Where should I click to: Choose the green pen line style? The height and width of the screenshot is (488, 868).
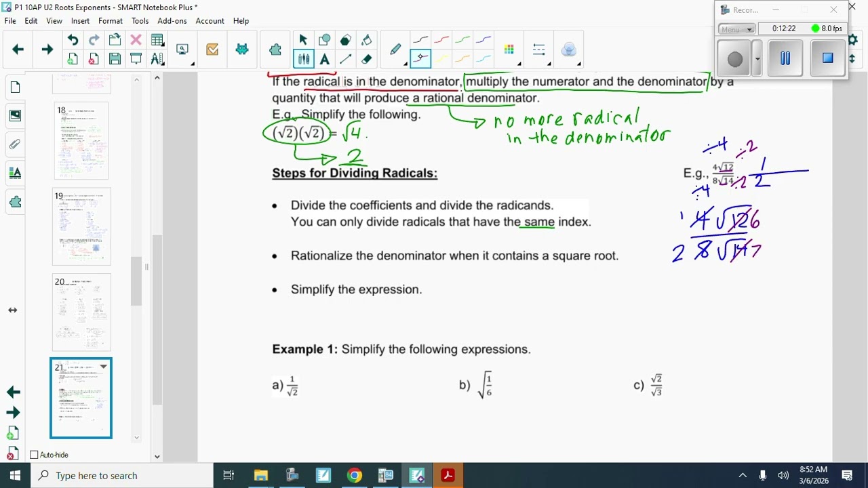462,40
